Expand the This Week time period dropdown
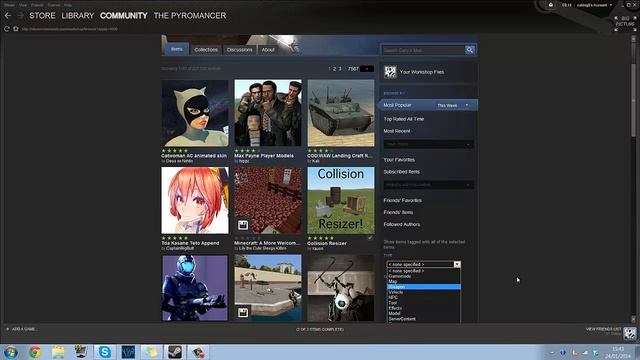The width and height of the screenshot is (640, 360). coord(453,105)
